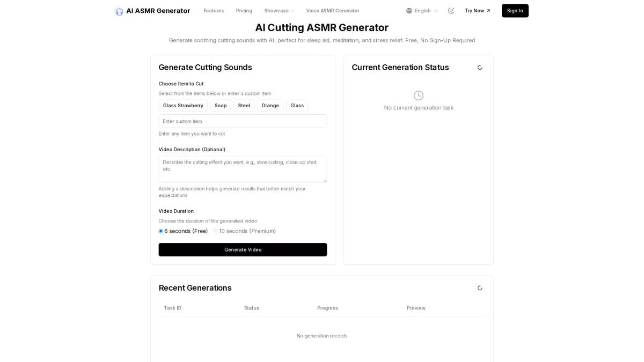Screen dimensions: 644x362
Task: Open the English language dropdown
Action: click(422, 11)
